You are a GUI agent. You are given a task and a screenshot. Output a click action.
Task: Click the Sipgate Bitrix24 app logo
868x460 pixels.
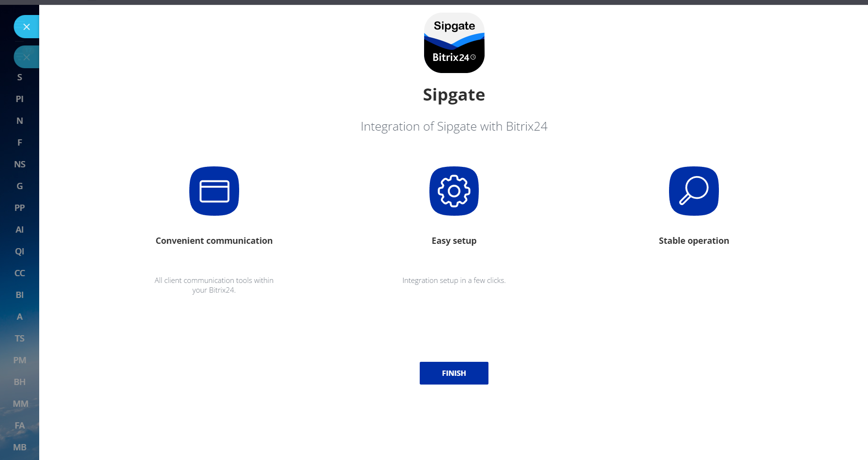pyautogui.click(x=454, y=43)
